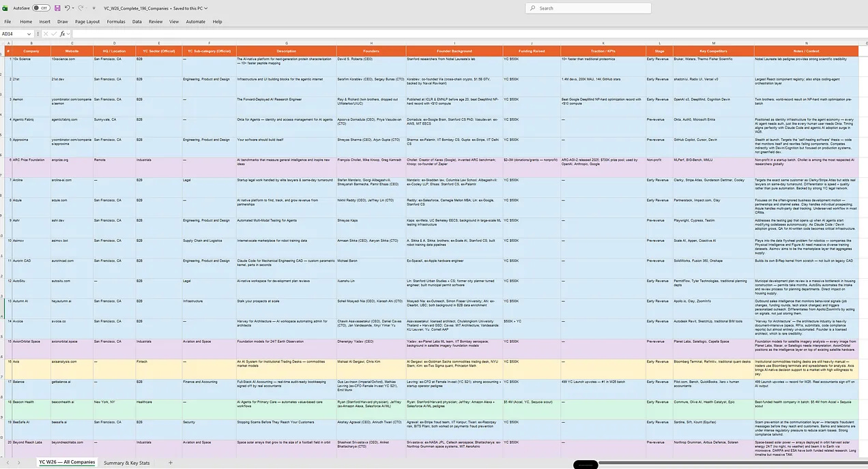868x469 pixels.
Task: Click the Description header cell
Action: coord(287,51)
